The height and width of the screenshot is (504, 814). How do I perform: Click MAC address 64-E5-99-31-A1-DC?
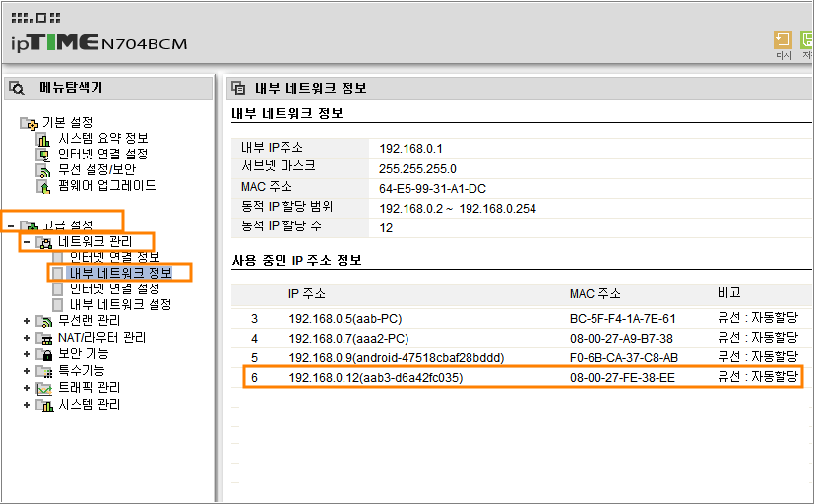432,188
